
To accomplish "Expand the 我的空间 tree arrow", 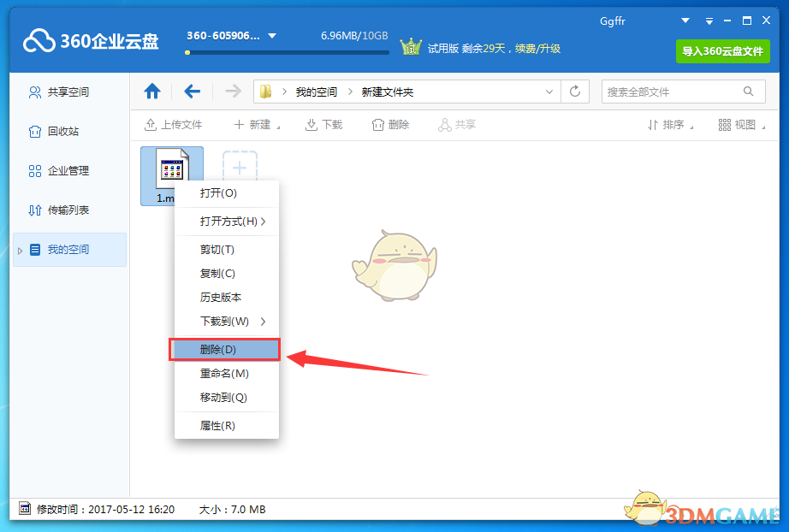I will click(x=21, y=251).
